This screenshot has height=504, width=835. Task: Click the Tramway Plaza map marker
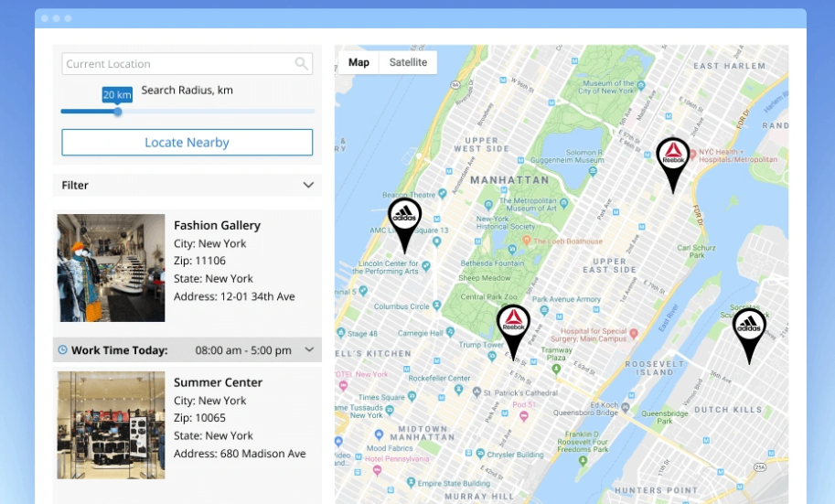tap(556, 369)
